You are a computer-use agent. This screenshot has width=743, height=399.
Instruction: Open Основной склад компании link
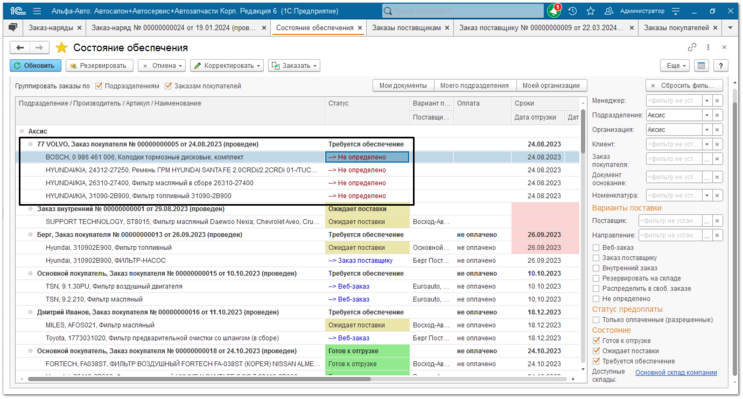click(676, 372)
